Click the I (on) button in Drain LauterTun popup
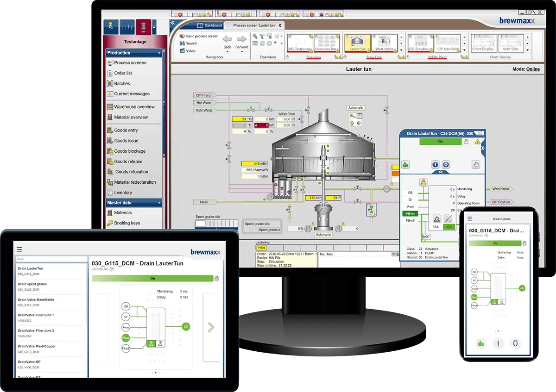Image resolution: width=556 pixels, height=392 pixels. 435,164
